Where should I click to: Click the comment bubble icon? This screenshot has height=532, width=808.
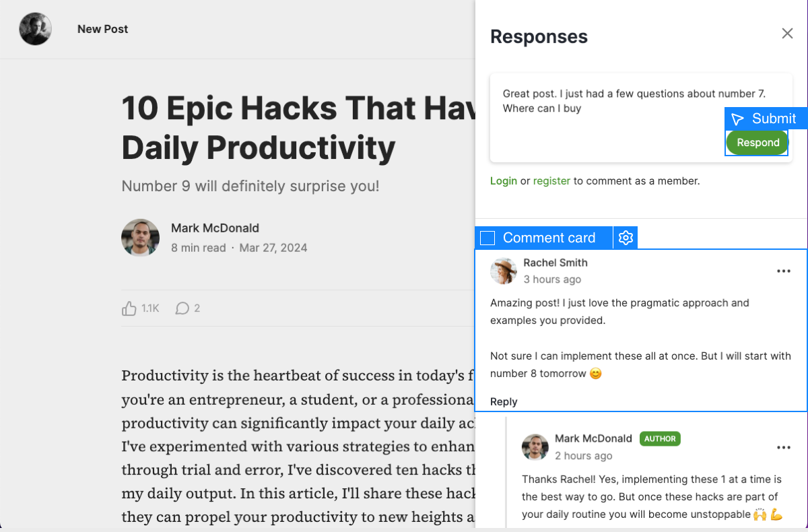tap(182, 308)
